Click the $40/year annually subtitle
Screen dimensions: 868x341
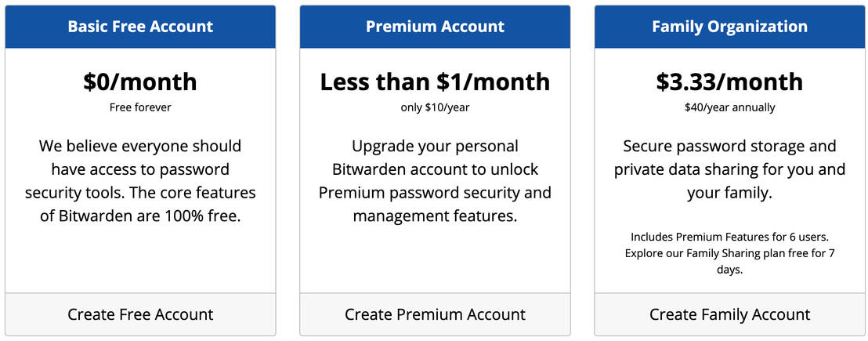pyautogui.click(x=729, y=107)
